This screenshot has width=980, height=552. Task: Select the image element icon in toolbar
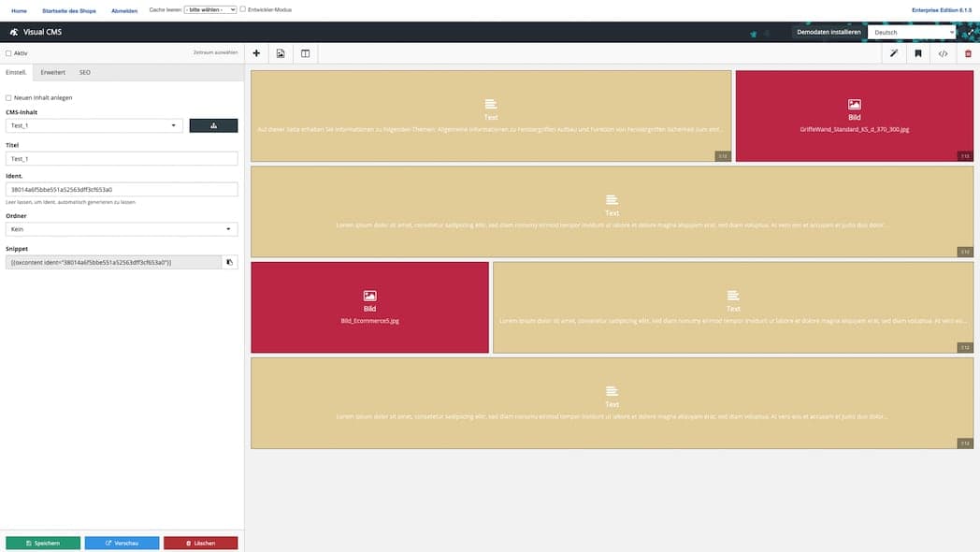[x=280, y=52]
